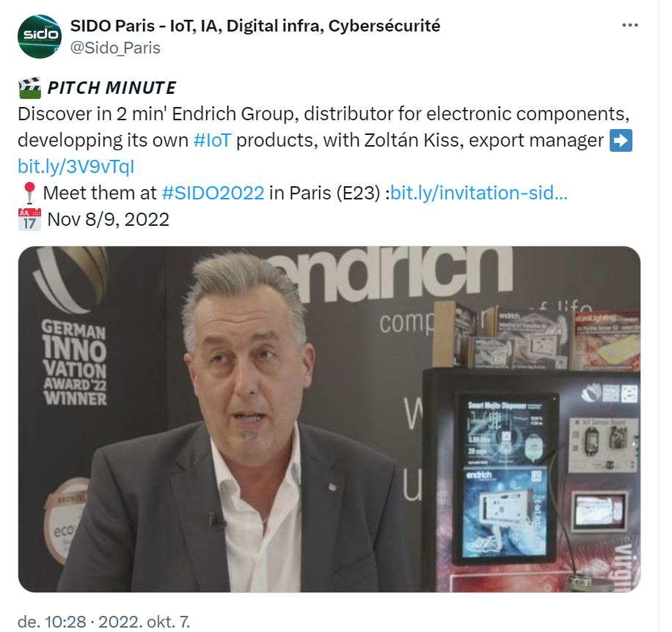
Task: Click the Smart Mojito Dispenser display in video
Action: coord(507,429)
